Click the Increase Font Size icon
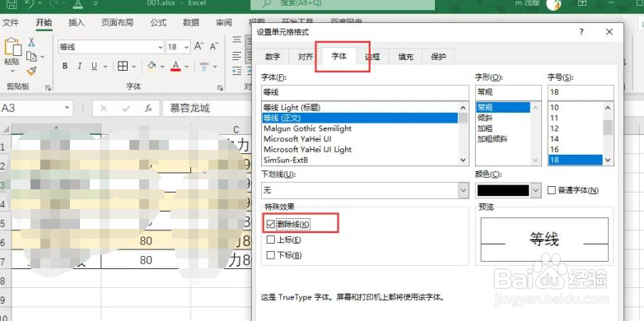This screenshot has height=321, width=644. (198, 46)
